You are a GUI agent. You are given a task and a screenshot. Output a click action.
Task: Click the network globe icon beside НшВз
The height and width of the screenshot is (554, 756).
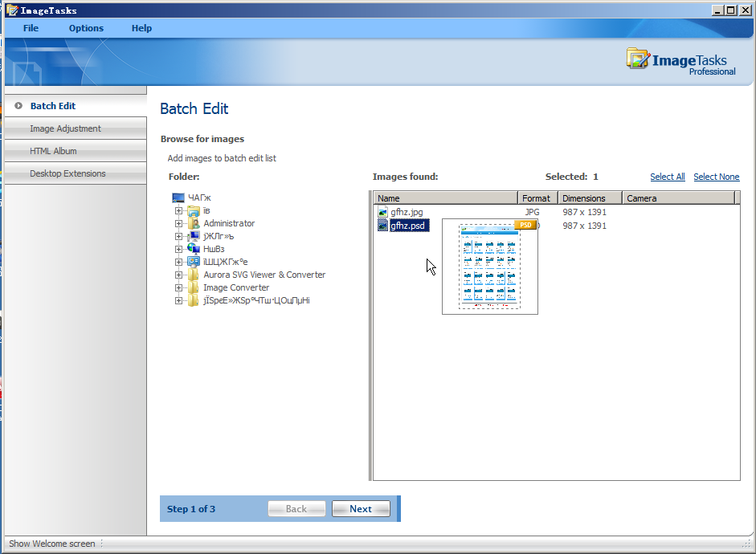point(194,249)
